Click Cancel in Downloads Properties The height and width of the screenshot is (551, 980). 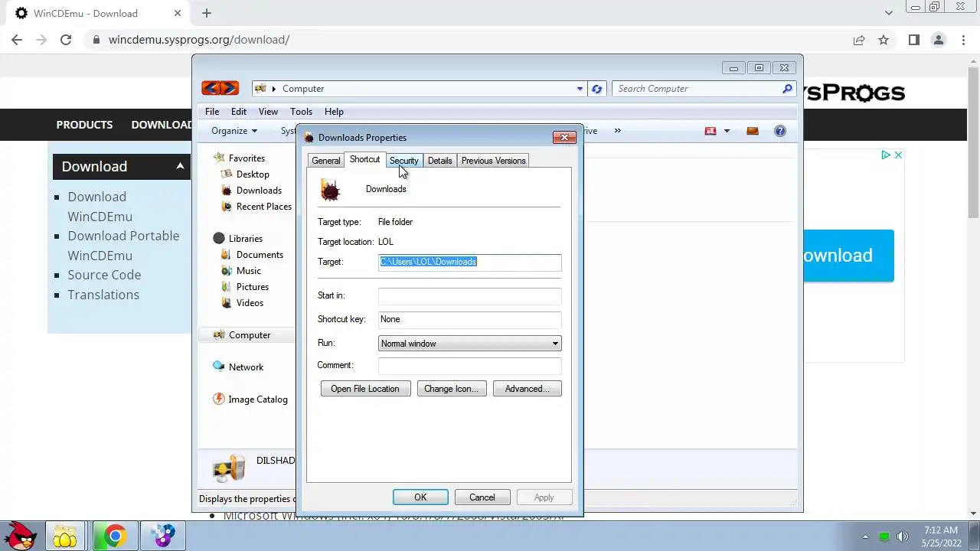tap(482, 497)
